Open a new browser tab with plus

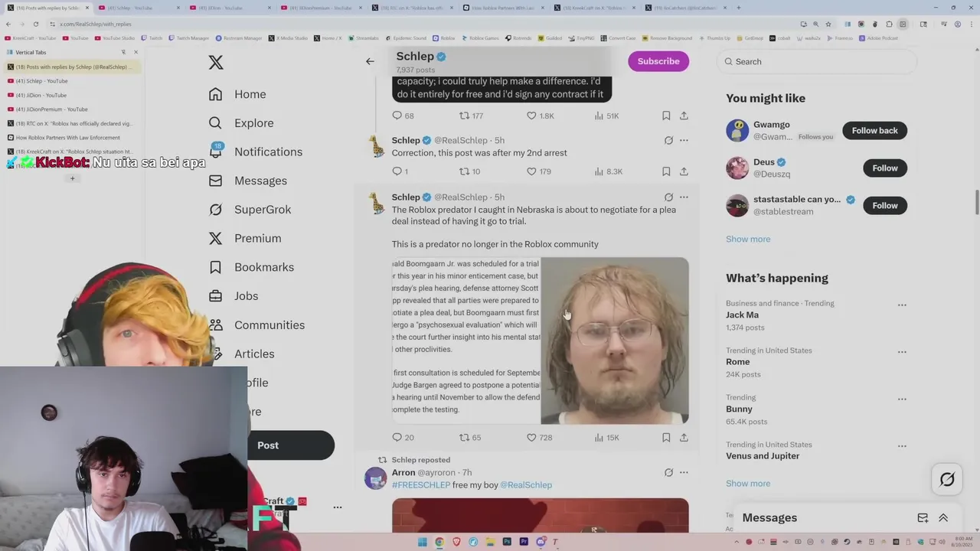tap(738, 8)
